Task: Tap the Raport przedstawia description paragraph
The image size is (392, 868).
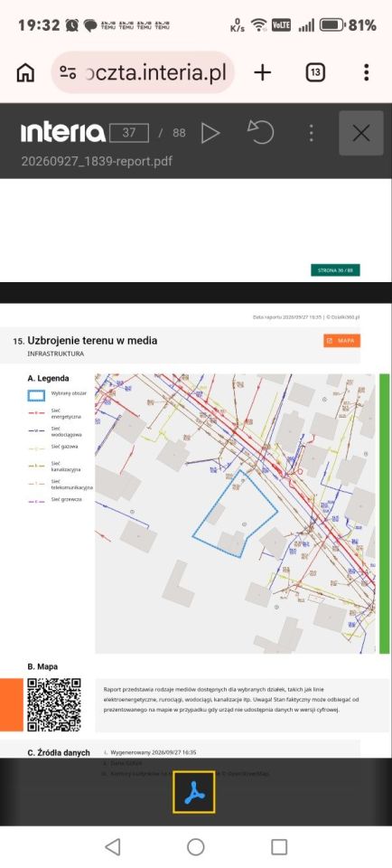Action: point(231,699)
